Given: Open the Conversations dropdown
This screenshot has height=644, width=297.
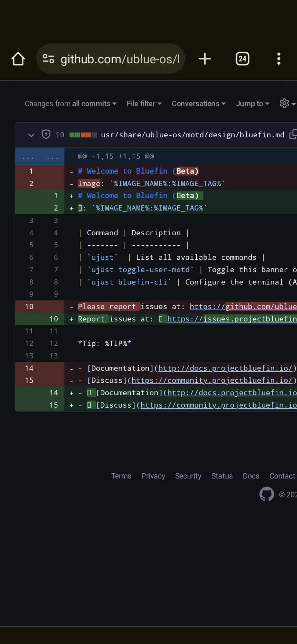Looking at the screenshot, I should pyautogui.click(x=199, y=104).
